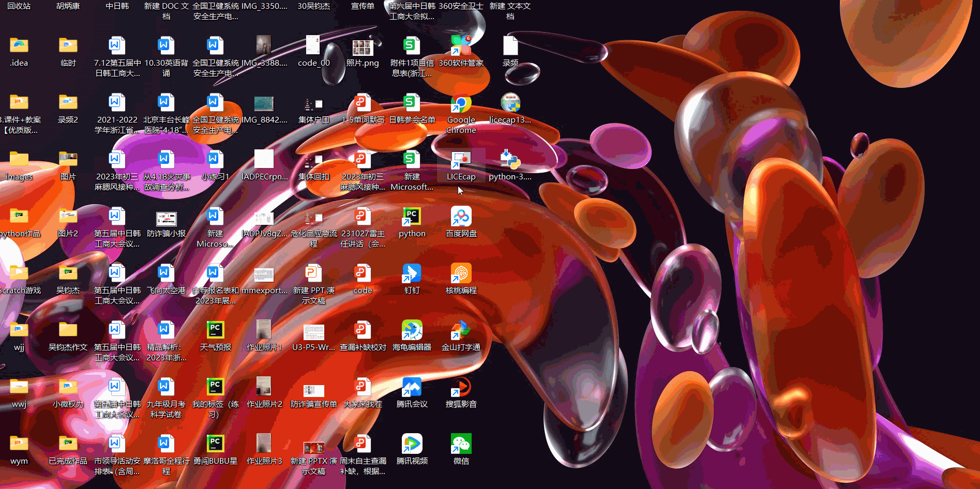
Task: Select the licecap13 installer icon
Action: click(510, 103)
